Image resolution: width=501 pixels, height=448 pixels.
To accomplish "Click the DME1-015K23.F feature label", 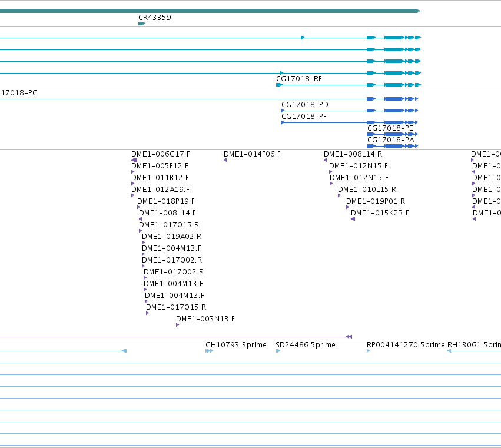I will pyautogui.click(x=380, y=214).
